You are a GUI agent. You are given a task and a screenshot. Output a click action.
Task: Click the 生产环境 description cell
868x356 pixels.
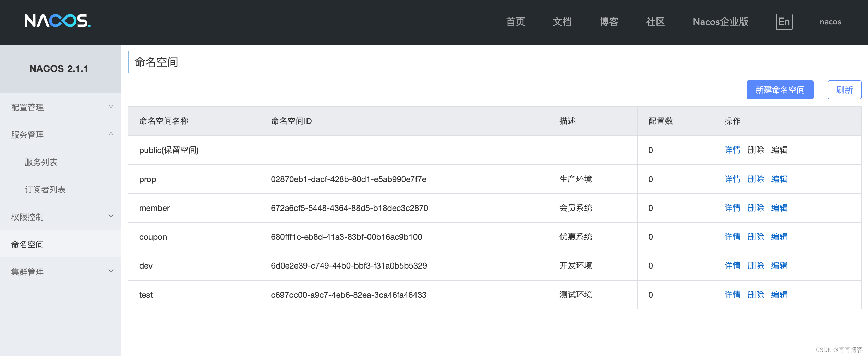tap(593, 179)
